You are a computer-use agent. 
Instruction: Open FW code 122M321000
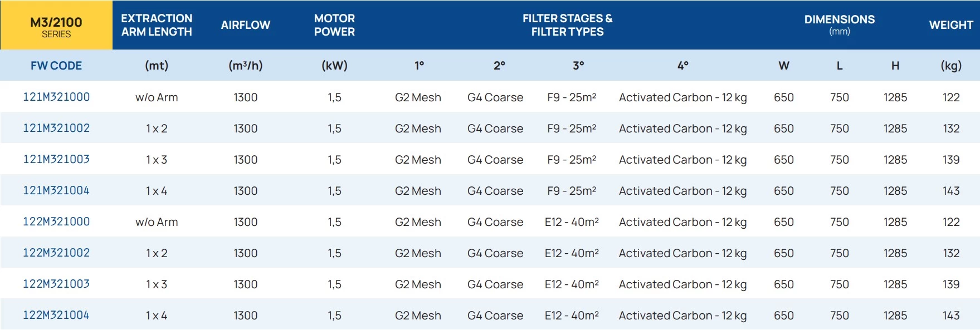pyautogui.click(x=56, y=221)
